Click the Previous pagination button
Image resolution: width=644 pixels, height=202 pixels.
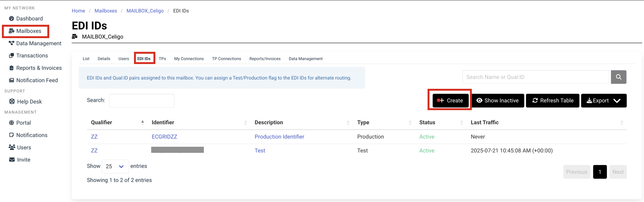click(x=577, y=172)
